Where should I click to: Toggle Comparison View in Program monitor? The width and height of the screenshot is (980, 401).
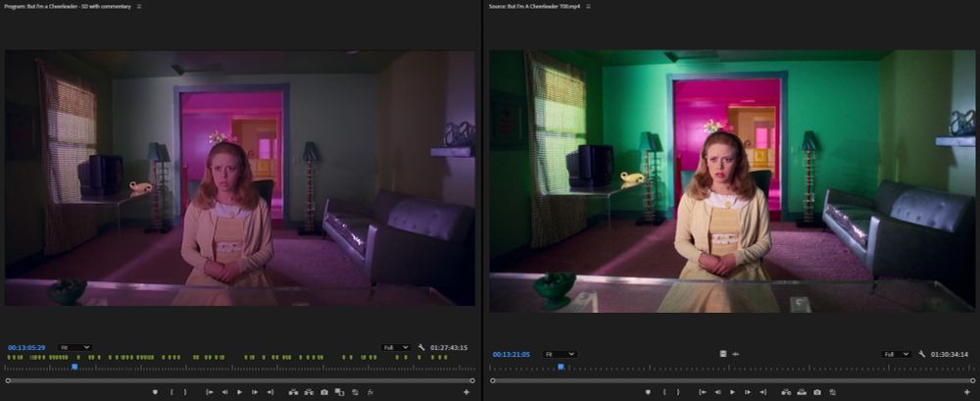(339, 392)
